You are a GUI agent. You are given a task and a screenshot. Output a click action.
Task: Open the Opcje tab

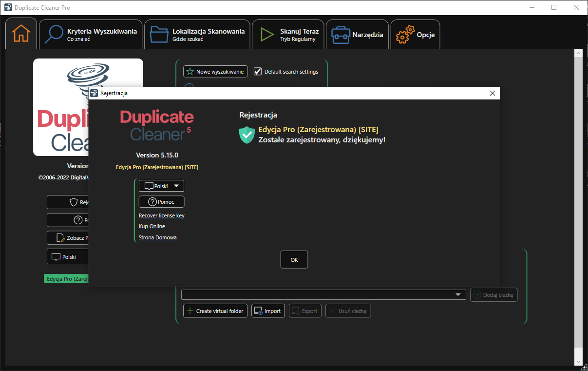415,35
